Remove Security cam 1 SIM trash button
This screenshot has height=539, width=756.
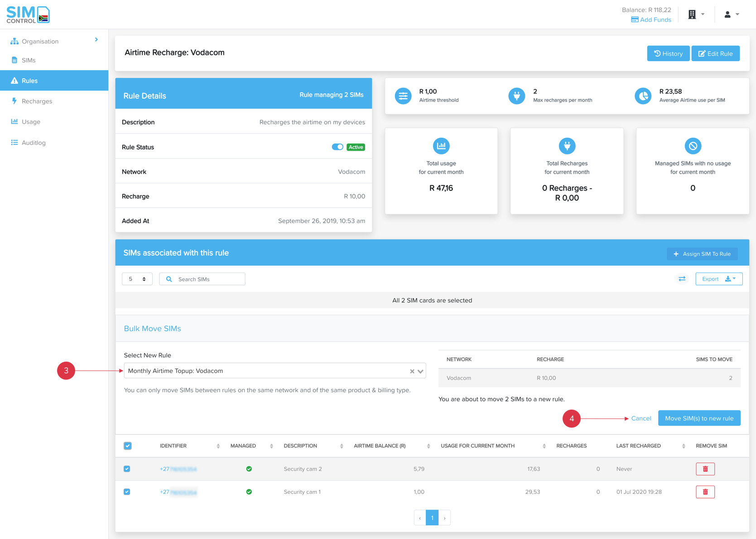[x=705, y=491]
